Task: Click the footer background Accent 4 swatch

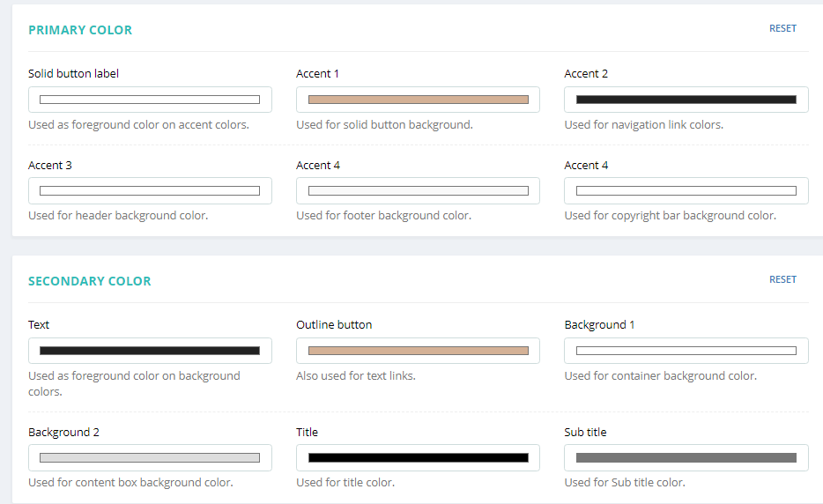Action: click(x=418, y=191)
